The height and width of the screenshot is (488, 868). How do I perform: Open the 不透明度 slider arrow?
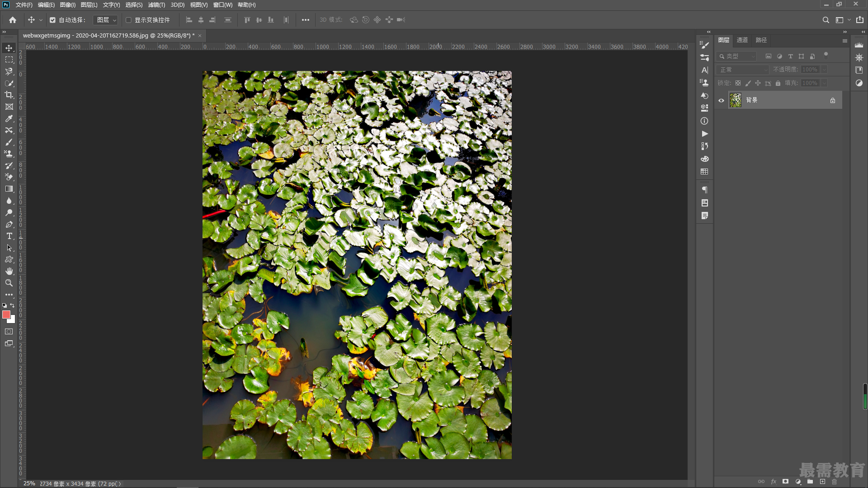pyautogui.click(x=825, y=70)
